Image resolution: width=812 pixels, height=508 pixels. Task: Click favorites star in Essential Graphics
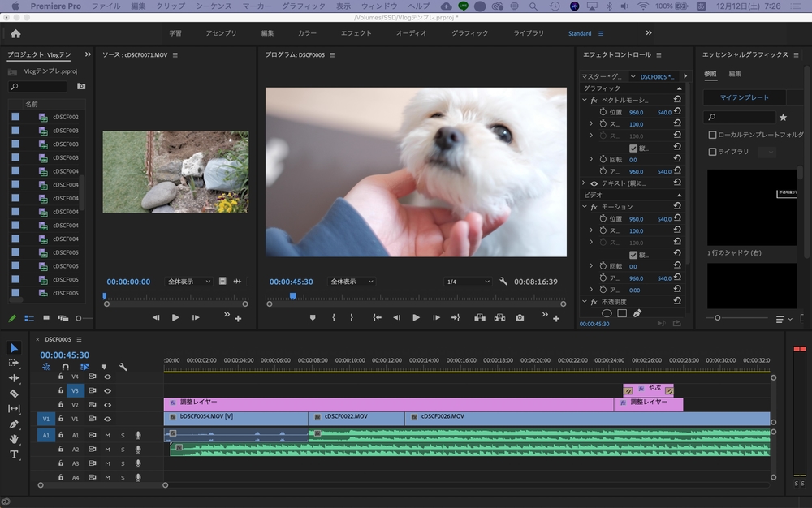point(783,118)
